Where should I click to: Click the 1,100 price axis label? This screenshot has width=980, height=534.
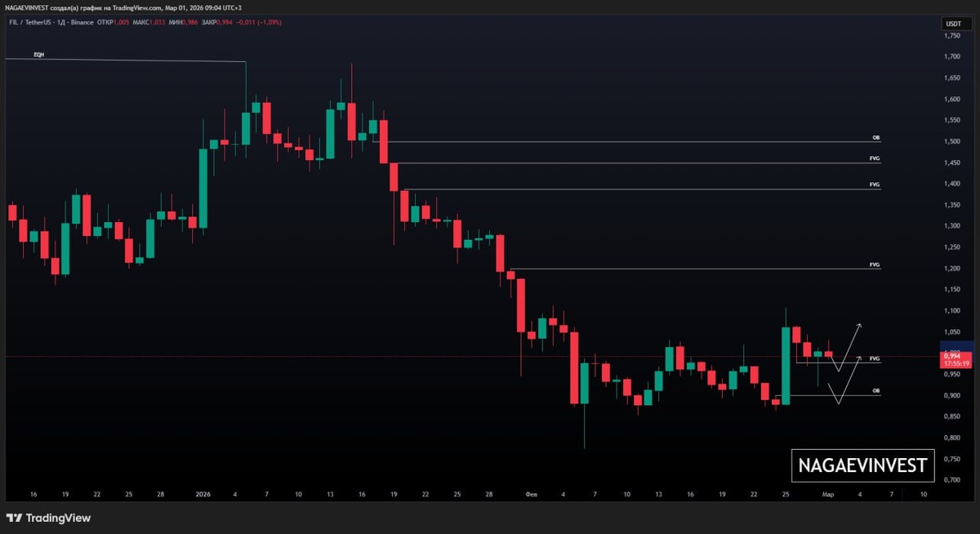(952, 311)
